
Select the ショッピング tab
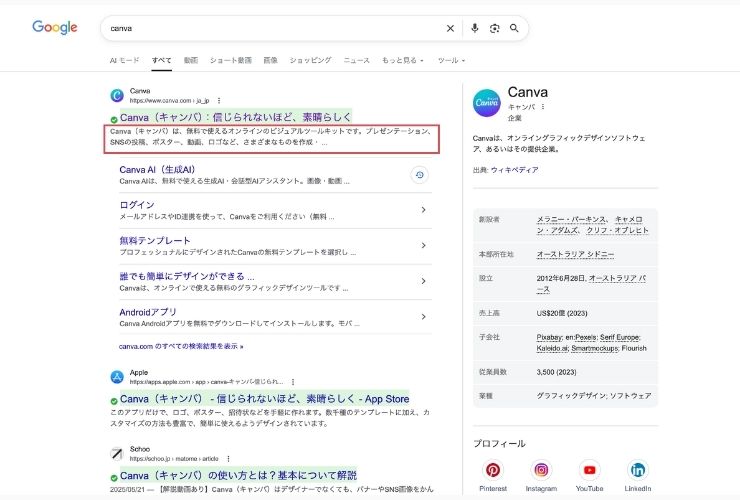point(310,60)
